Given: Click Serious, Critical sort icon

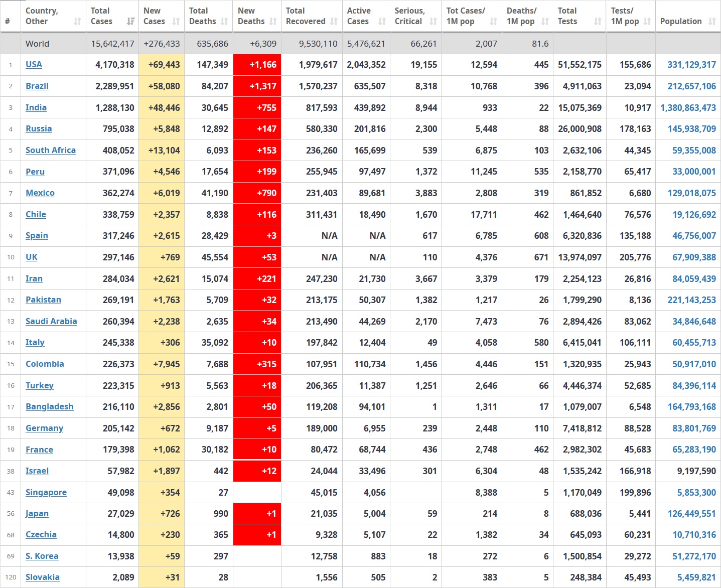Looking at the screenshot, I should click(x=434, y=22).
